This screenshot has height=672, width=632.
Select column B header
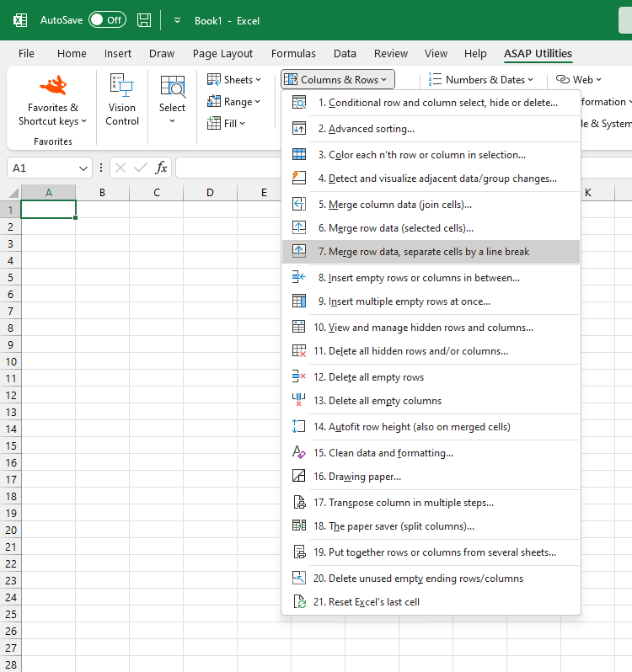pos(102,193)
